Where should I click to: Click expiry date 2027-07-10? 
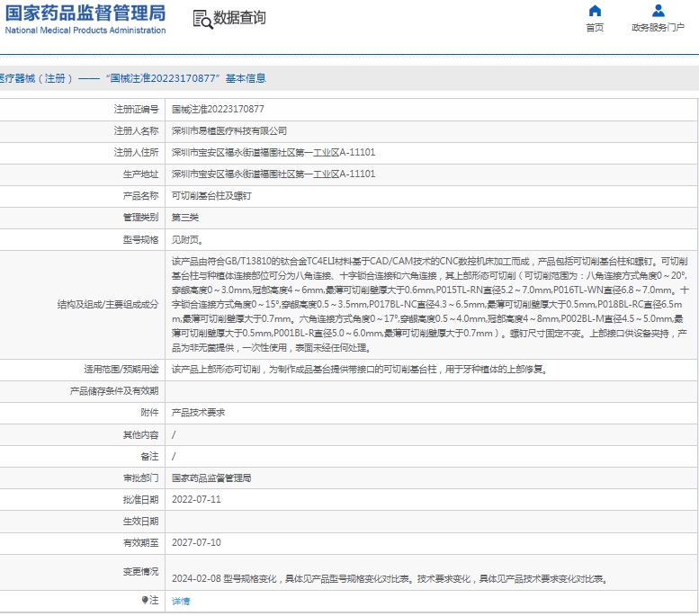[196, 542]
